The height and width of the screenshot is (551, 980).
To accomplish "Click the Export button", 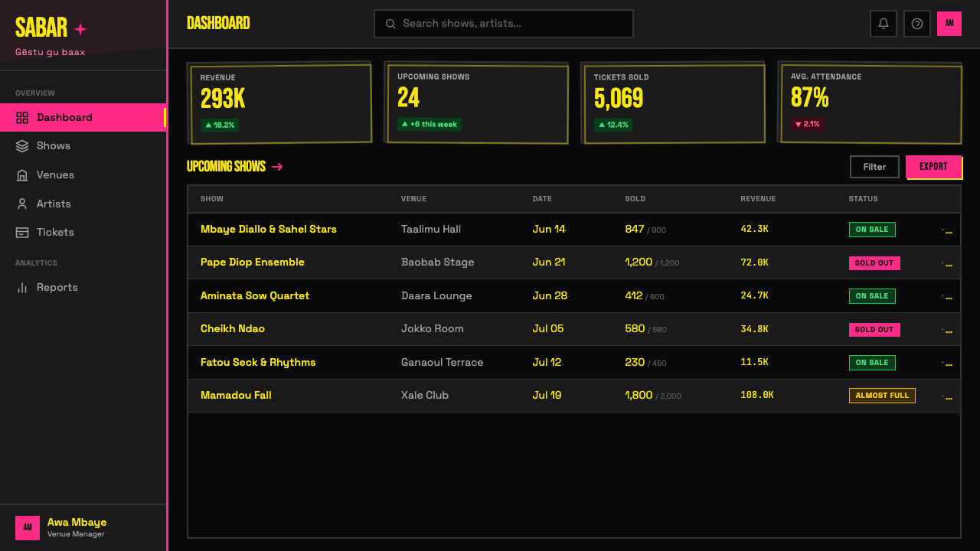I will (x=933, y=167).
